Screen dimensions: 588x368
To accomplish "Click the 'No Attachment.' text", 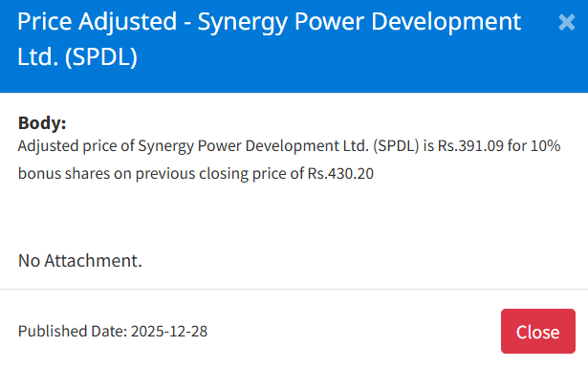I will click(80, 260).
